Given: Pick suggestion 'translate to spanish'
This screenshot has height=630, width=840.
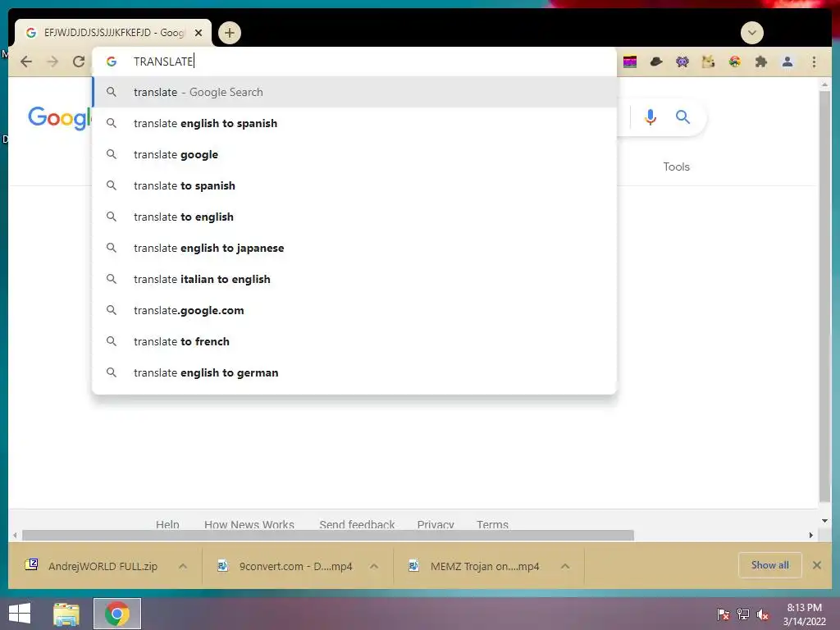Looking at the screenshot, I should click(x=354, y=185).
